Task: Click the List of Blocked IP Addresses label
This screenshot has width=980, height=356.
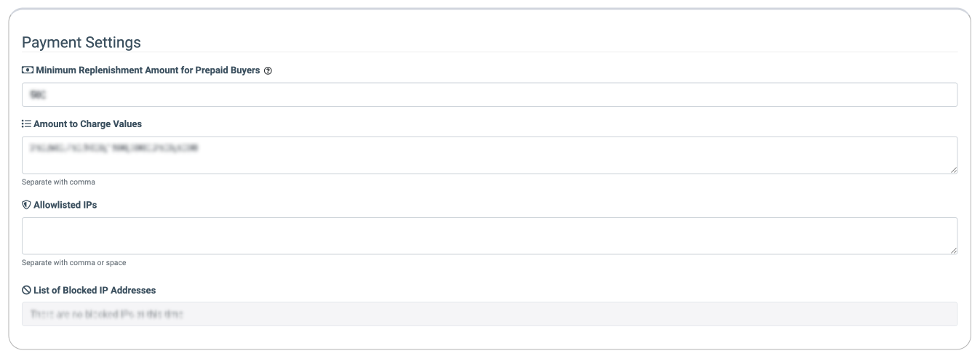Action: pos(95,290)
